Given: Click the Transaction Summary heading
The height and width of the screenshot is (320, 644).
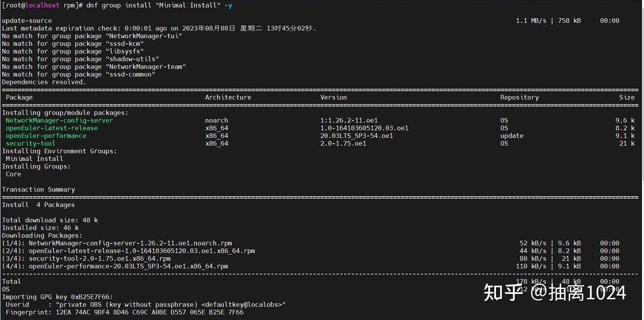Looking at the screenshot, I should tap(38, 190).
